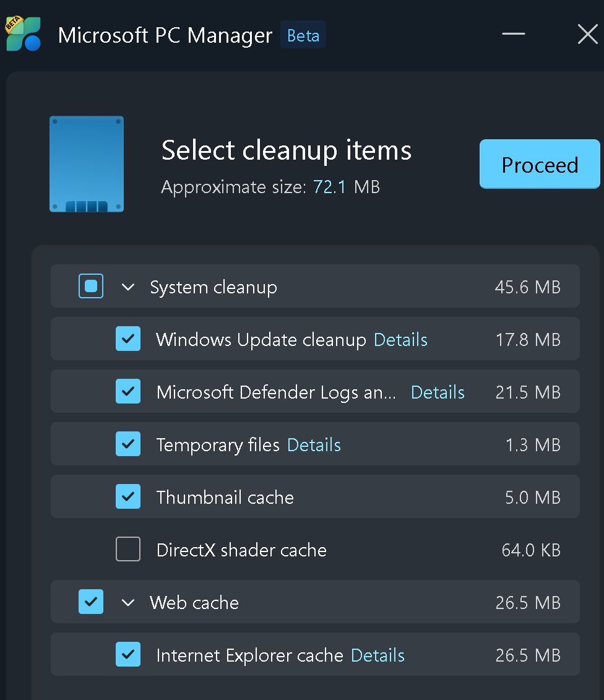
Task: Click the blue disk drive icon
Action: tap(87, 164)
